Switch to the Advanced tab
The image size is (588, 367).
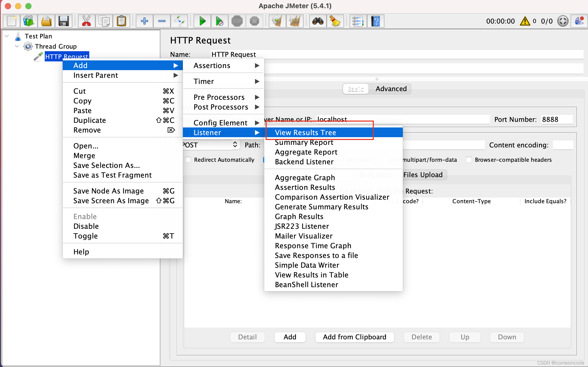pos(391,89)
